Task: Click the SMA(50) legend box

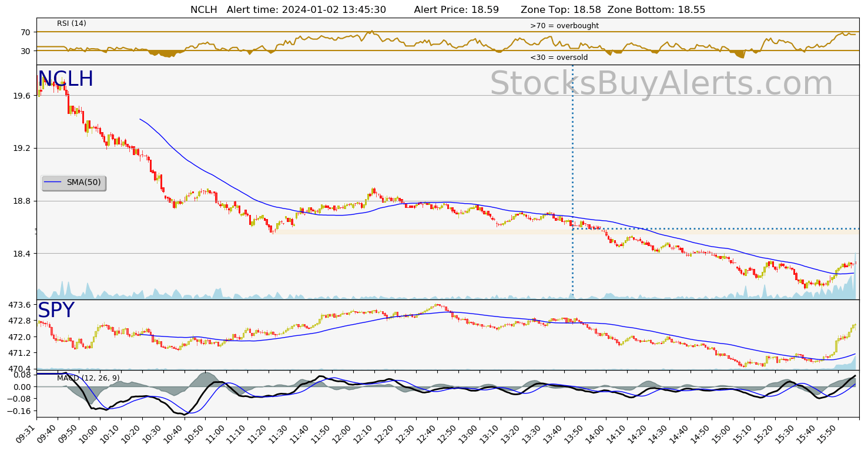Action: pos(73,183)
